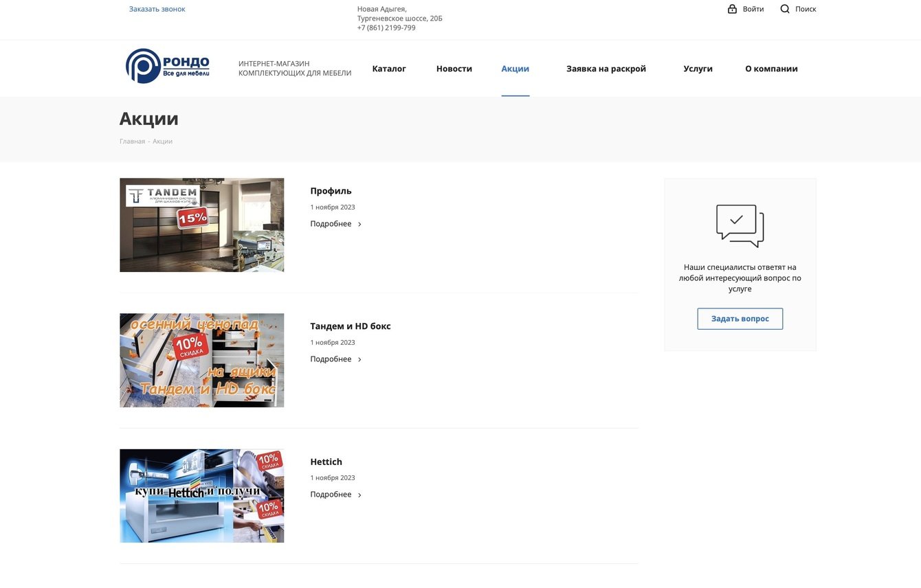This screenshot has height=588, width=921.
Task: Click the Акции breadcrumb text
Action: click(x=162, y=142)
